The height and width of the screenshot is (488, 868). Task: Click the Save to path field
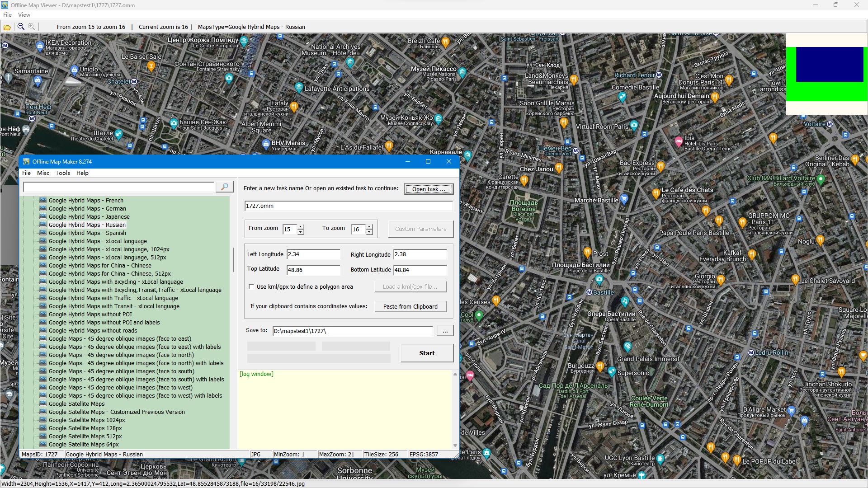353,331
